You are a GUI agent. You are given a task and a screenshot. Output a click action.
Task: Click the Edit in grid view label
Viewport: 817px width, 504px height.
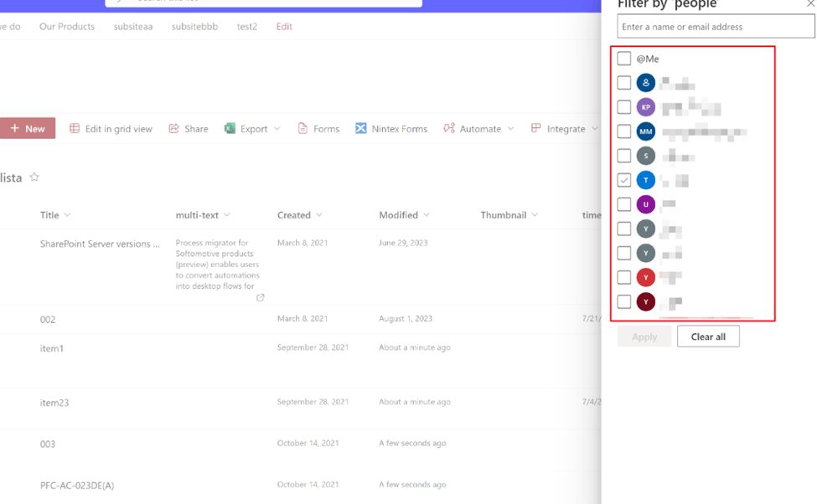click(x=119, y=129)
